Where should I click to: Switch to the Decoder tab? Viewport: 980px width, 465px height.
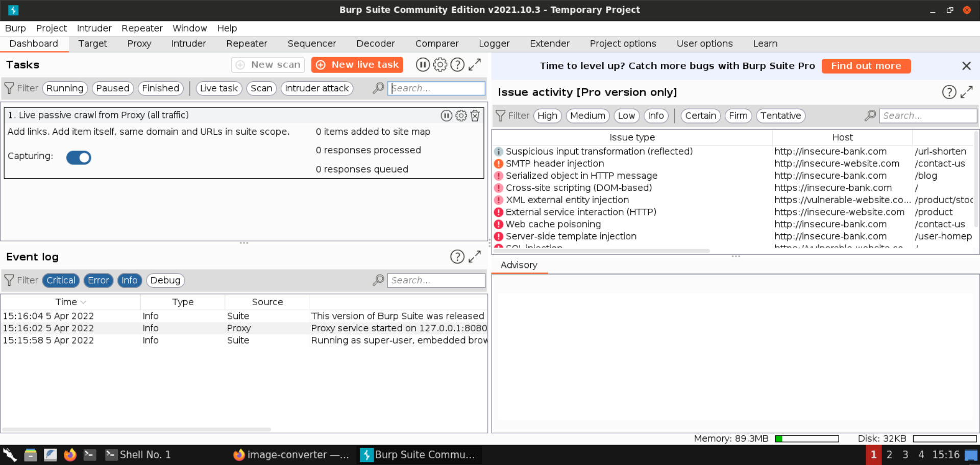click(x=376, y=44)
